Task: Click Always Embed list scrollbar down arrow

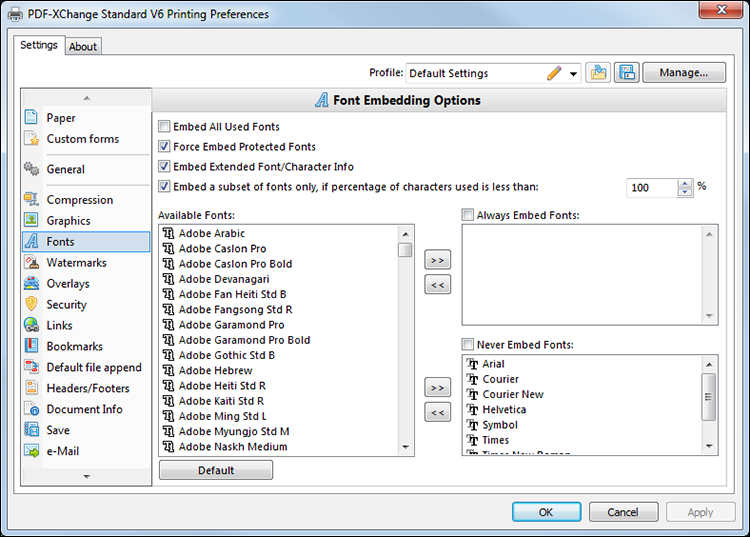Action: pos(709,316)
